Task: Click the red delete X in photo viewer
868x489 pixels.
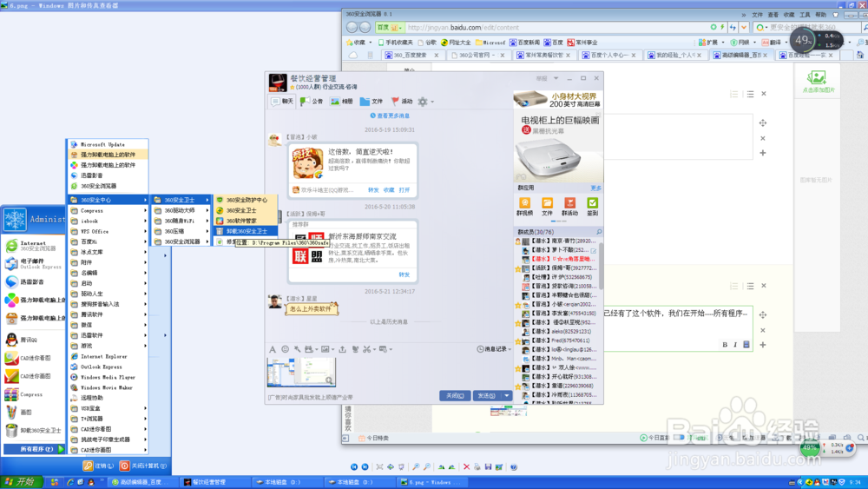Action: 466,466
